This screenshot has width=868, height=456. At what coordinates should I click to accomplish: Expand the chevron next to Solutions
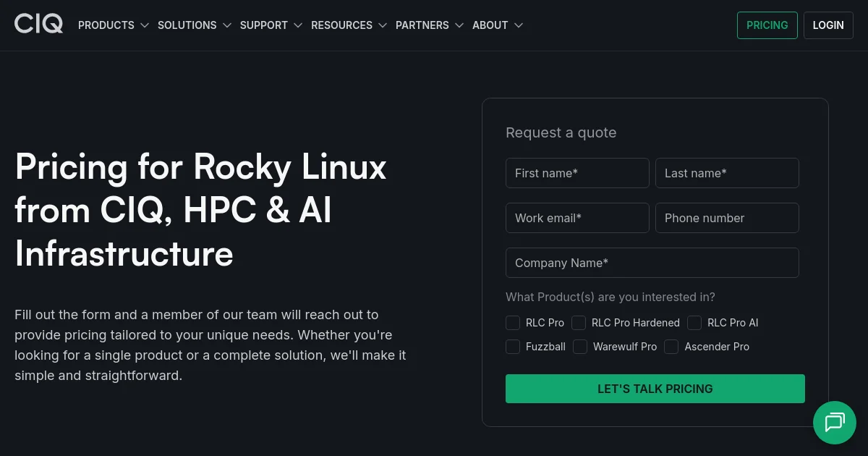click(x=226, y=25)
